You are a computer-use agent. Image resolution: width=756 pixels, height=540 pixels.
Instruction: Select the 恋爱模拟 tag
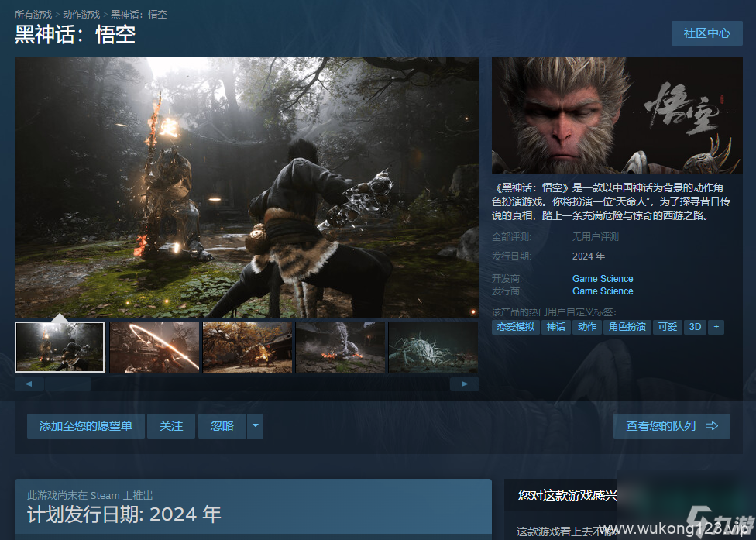(x=516, y=327)
